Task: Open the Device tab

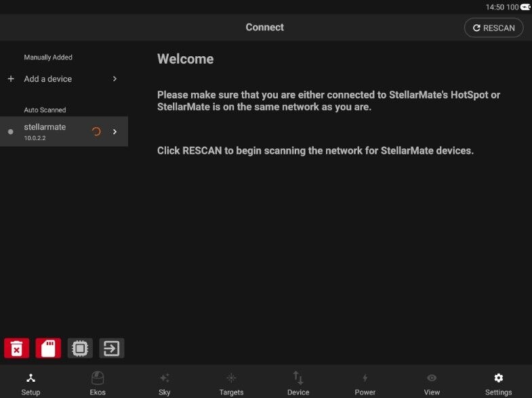Action: 298,384
